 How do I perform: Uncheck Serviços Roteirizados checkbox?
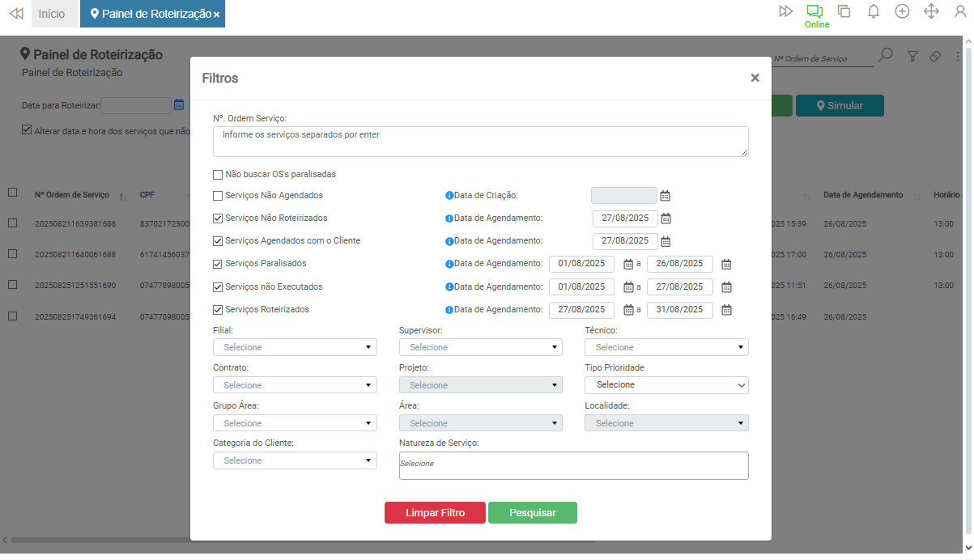point(218,309)
